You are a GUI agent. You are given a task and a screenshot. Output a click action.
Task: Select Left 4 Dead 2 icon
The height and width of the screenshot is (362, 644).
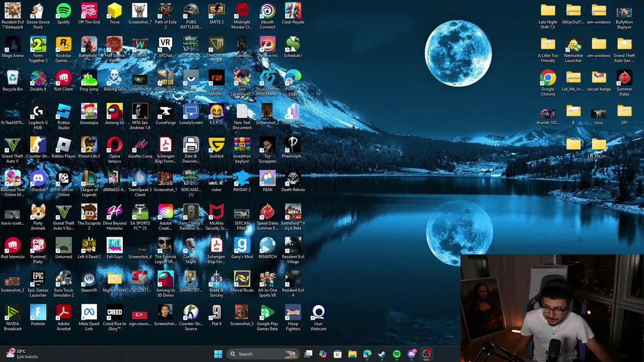tap(89, 249)
